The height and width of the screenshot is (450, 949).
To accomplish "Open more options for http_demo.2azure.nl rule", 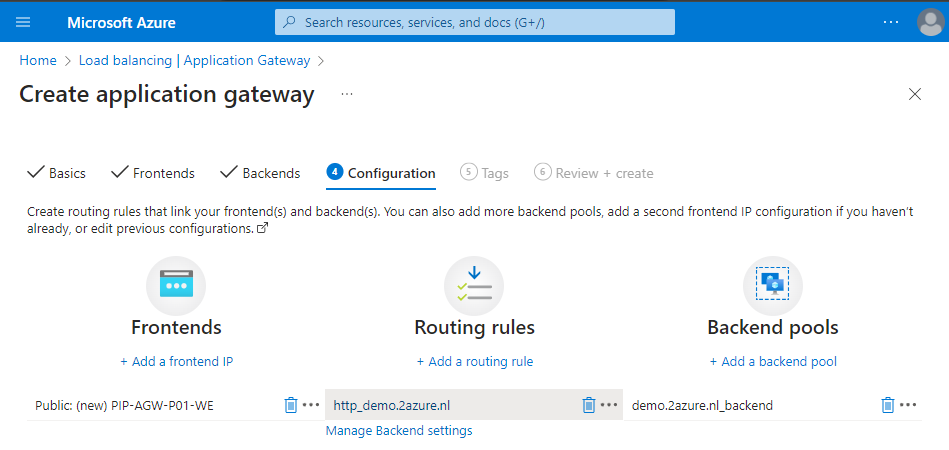I will [609, 405].
